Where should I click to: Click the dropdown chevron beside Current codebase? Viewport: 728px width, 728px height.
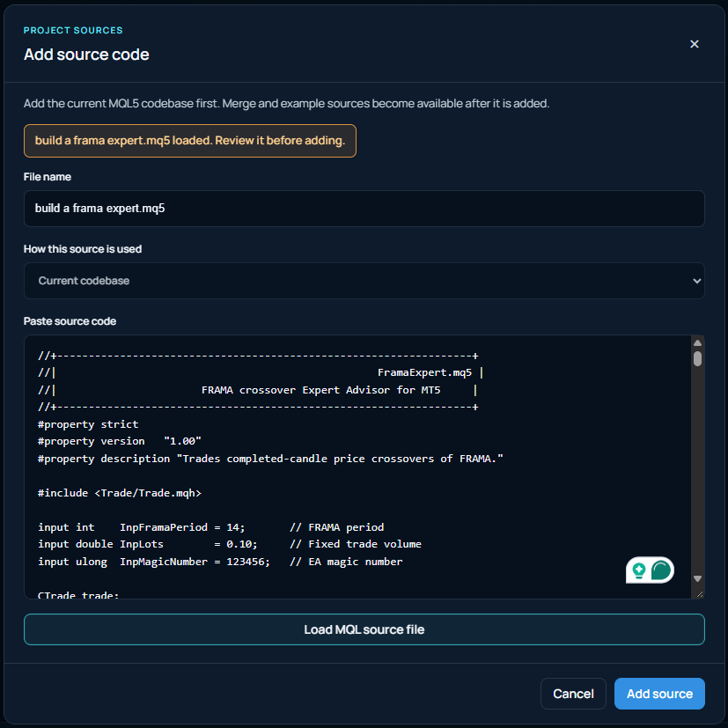696,281
